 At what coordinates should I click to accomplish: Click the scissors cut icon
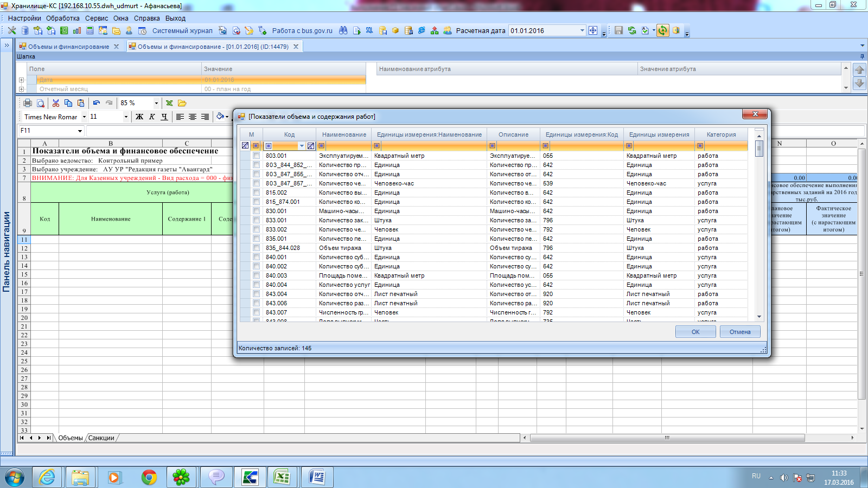pyautogui.click(x=55, y=103)
